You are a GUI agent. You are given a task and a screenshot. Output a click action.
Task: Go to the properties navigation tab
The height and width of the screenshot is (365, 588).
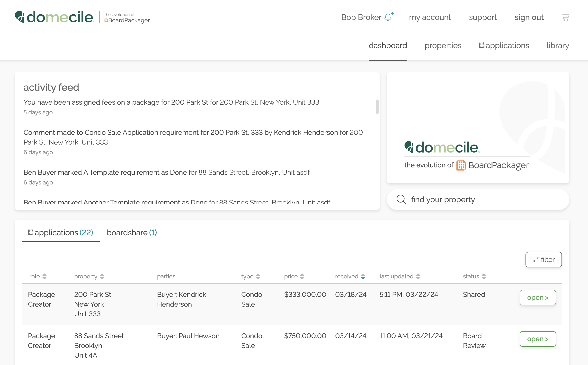coord(443,46)
